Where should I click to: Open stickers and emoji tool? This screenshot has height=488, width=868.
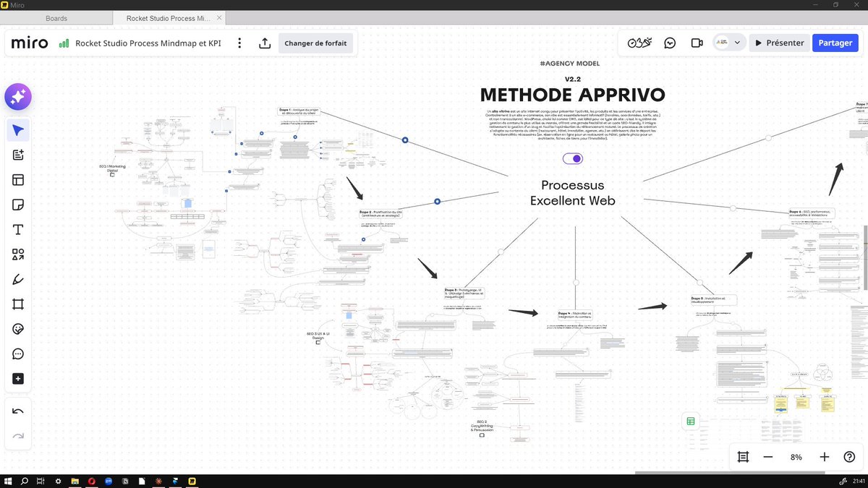click(18, 329)
